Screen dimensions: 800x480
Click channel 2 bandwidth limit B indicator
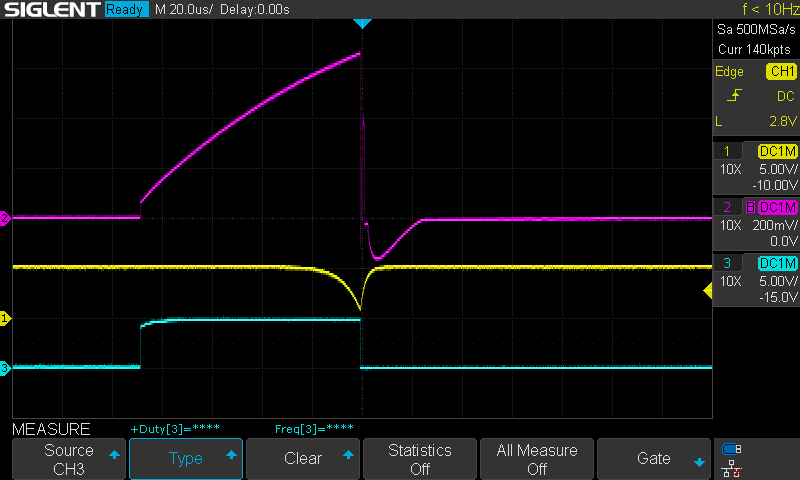[748, 207]
